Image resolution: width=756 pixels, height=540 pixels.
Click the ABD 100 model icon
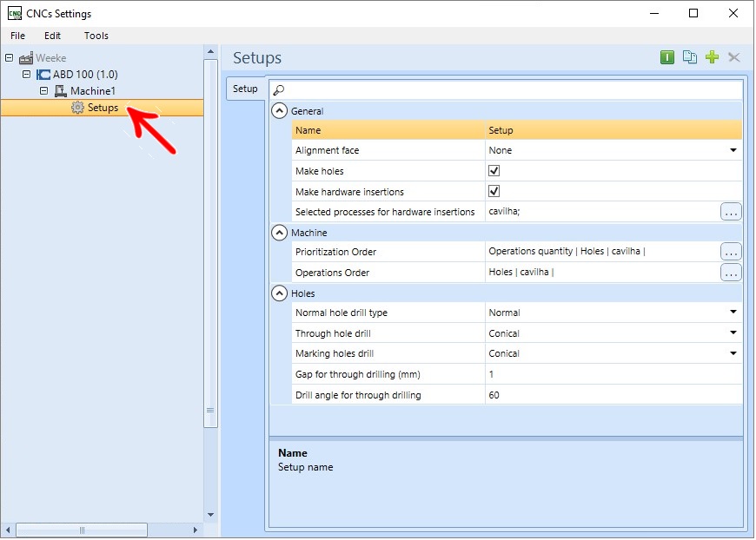click(x=43, y=74)
